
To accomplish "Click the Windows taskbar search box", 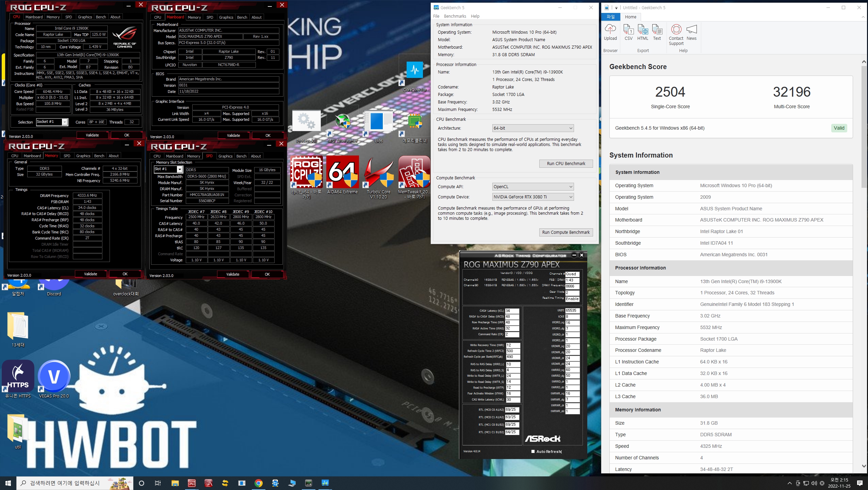I will [74, 483].
